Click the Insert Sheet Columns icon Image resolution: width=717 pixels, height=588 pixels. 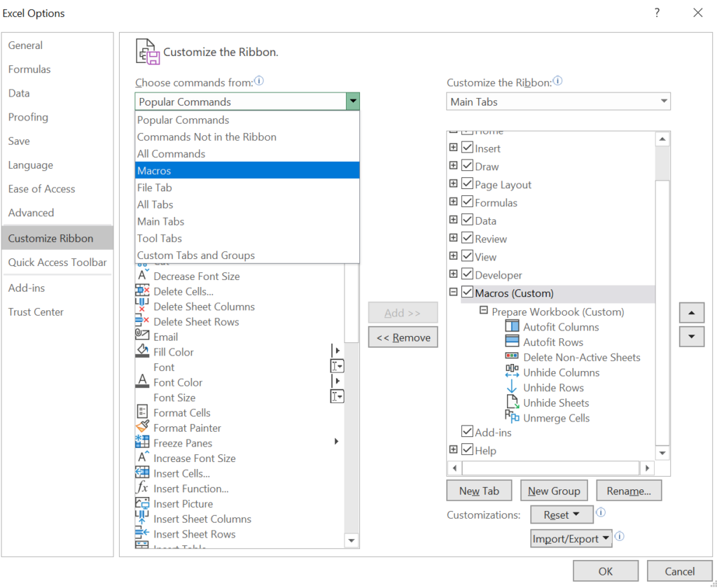coord(142,518)
